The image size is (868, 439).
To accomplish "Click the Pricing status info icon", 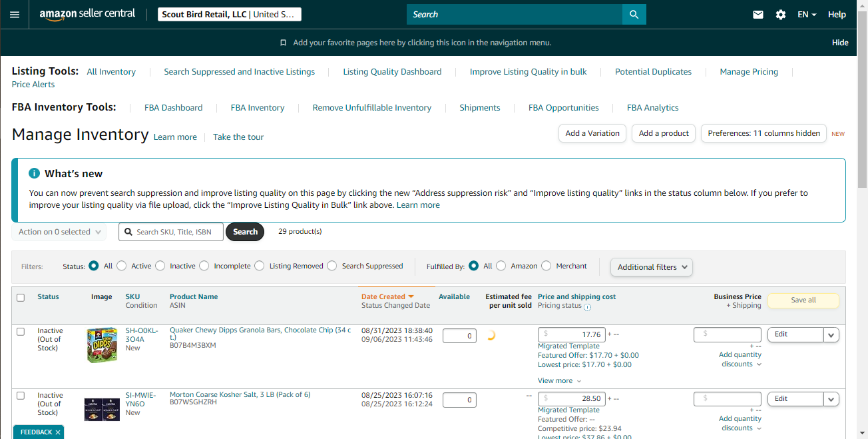I will tap(587, 307).
